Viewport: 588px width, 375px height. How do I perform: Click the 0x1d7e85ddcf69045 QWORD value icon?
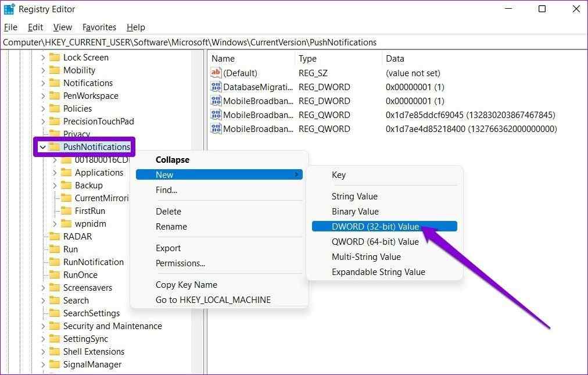coord(216,115)
